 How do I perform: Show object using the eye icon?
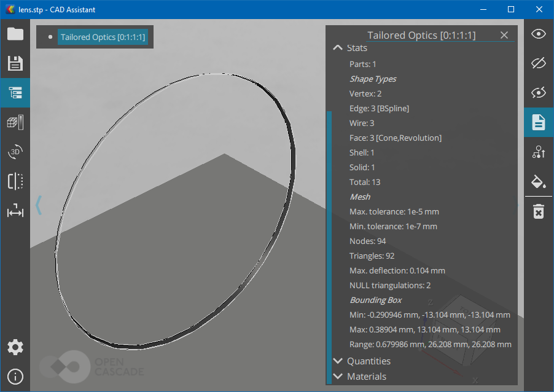539,34
